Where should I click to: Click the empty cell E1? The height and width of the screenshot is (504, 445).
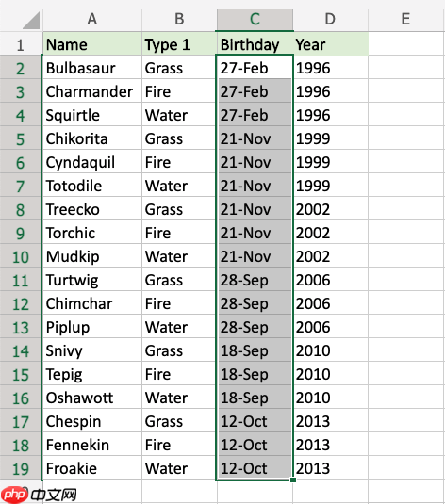click(406, 44)
